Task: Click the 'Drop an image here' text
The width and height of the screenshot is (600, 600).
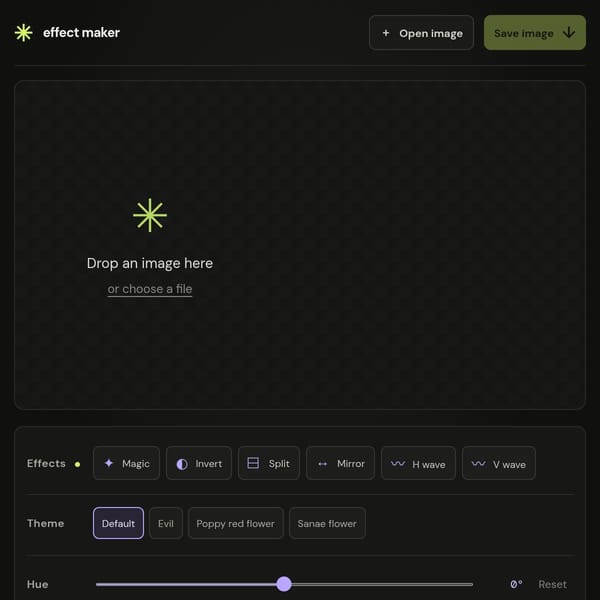Action: [x=150, y=263]
